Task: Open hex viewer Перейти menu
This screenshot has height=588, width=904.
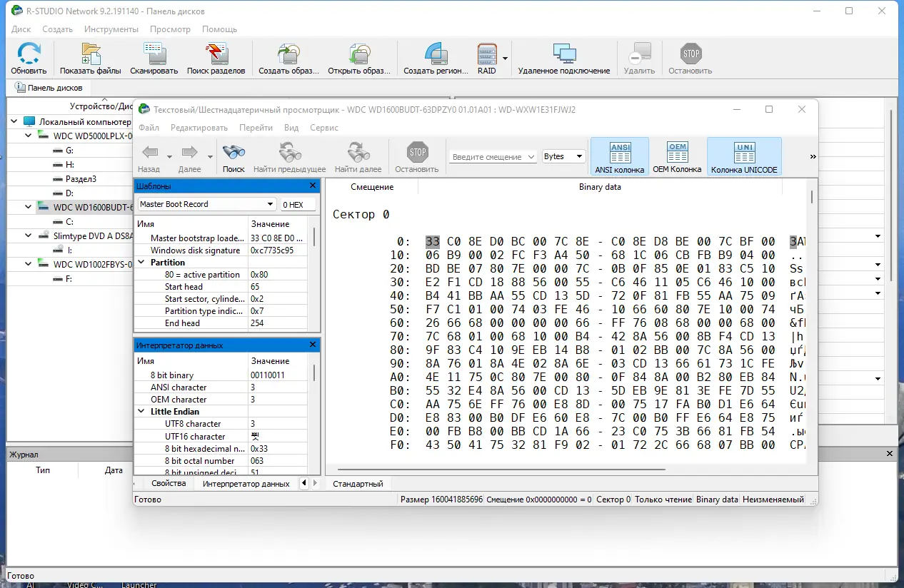Action: point(256,128)
